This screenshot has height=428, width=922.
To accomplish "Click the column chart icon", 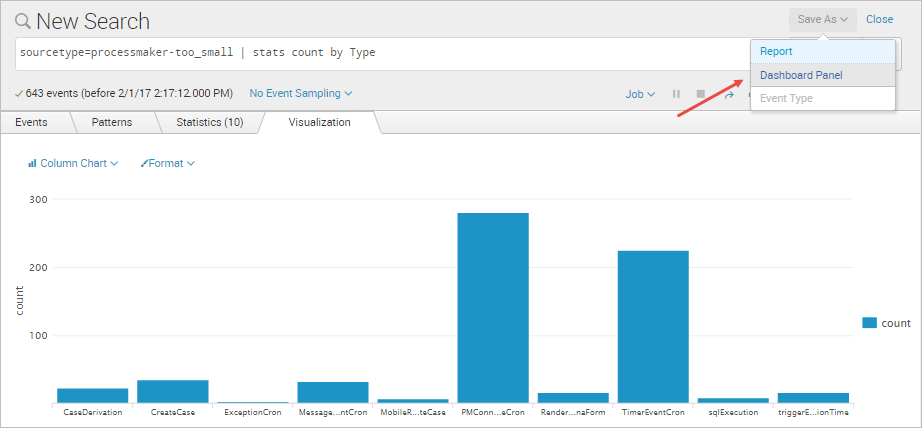I will [33, 163].
